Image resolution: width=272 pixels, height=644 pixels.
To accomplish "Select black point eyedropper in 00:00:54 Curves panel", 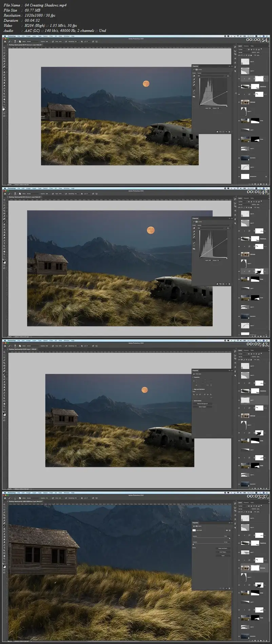I will coord(194,79).
